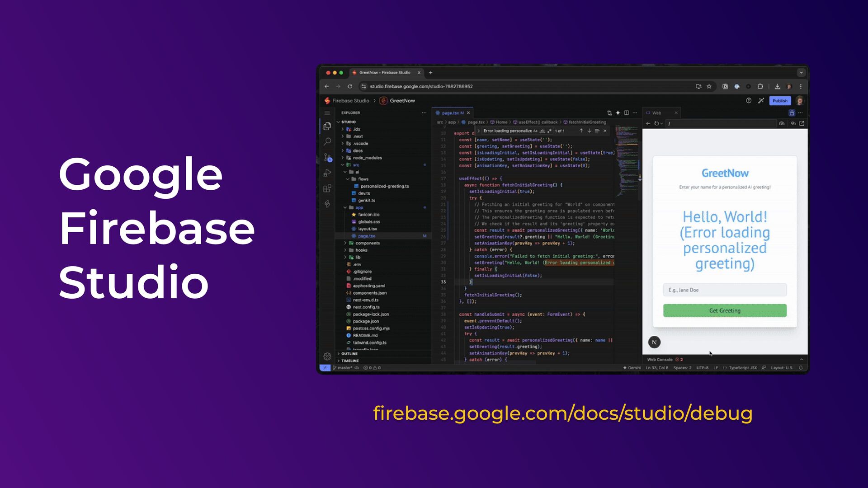Click the browser address bar URL
The height and width of the screenshot is (488, 868).
pyautogui.click(x=421, y=86)
